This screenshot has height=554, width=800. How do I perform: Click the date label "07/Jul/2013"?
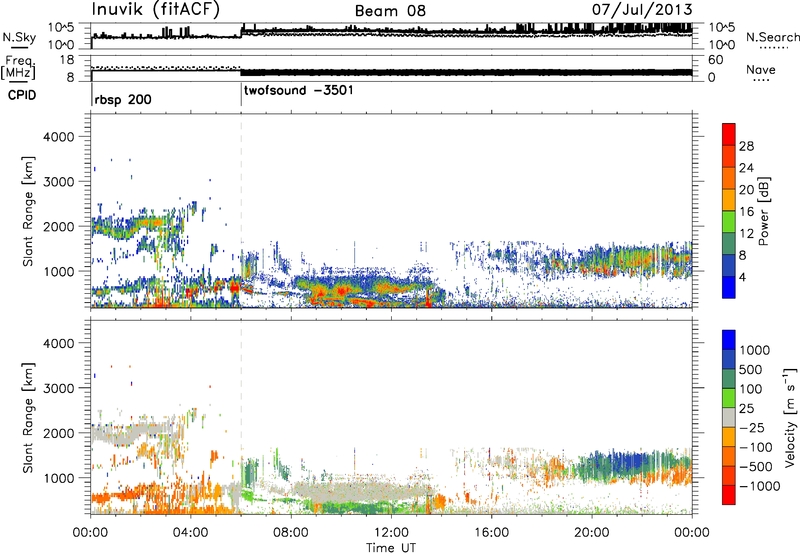pyautogui.click(x=642, y=10)
